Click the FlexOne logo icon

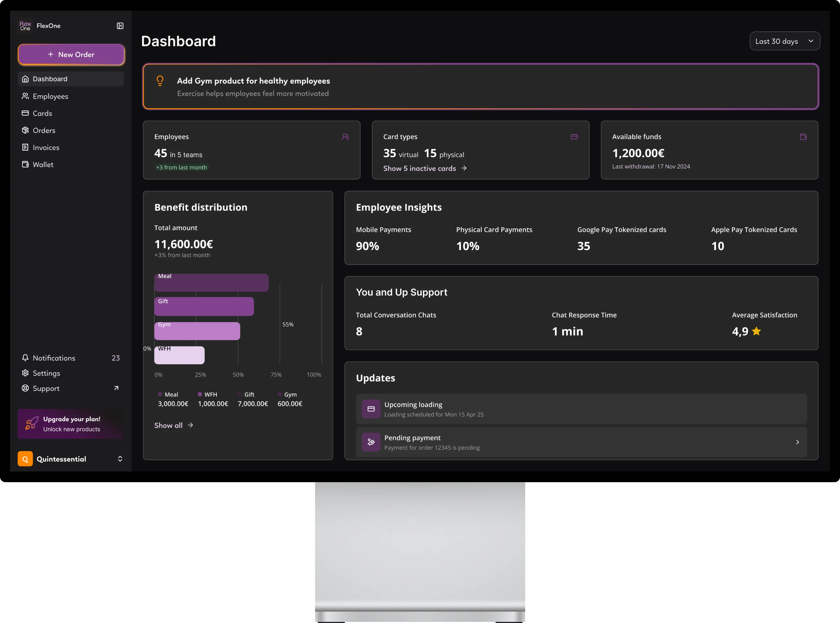(x=25, y=26)
